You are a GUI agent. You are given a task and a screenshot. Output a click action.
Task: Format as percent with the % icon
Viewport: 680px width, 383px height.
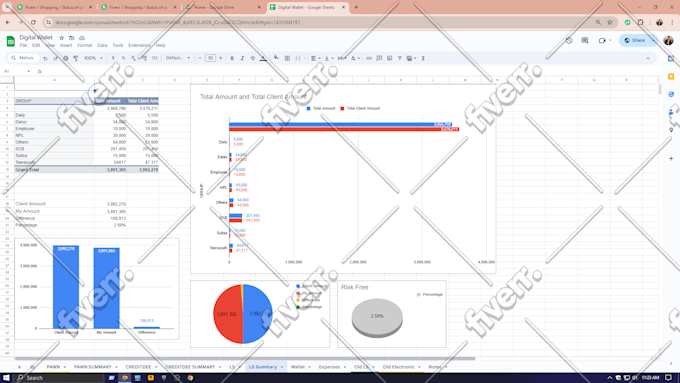(123, 58)
